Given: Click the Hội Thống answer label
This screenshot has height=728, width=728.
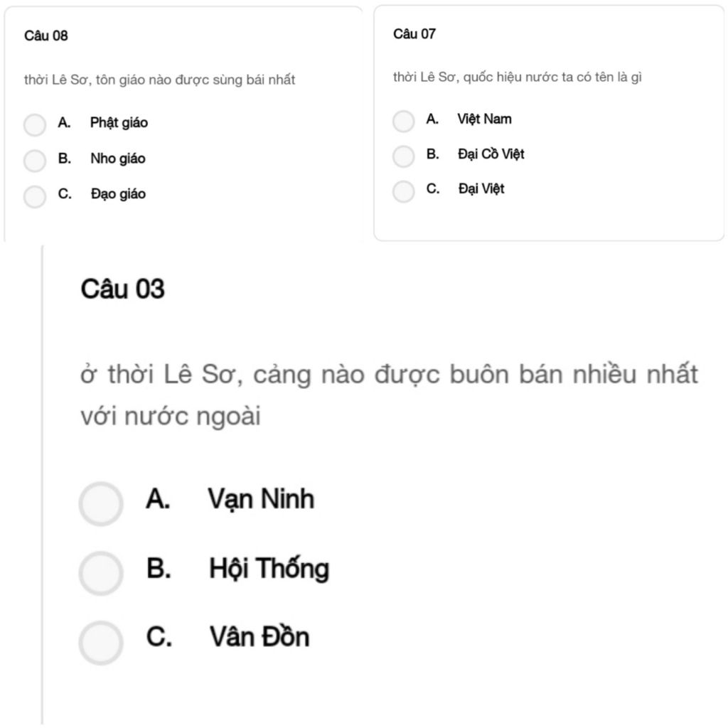Looking at the screenshot, I should coord(269,568).
